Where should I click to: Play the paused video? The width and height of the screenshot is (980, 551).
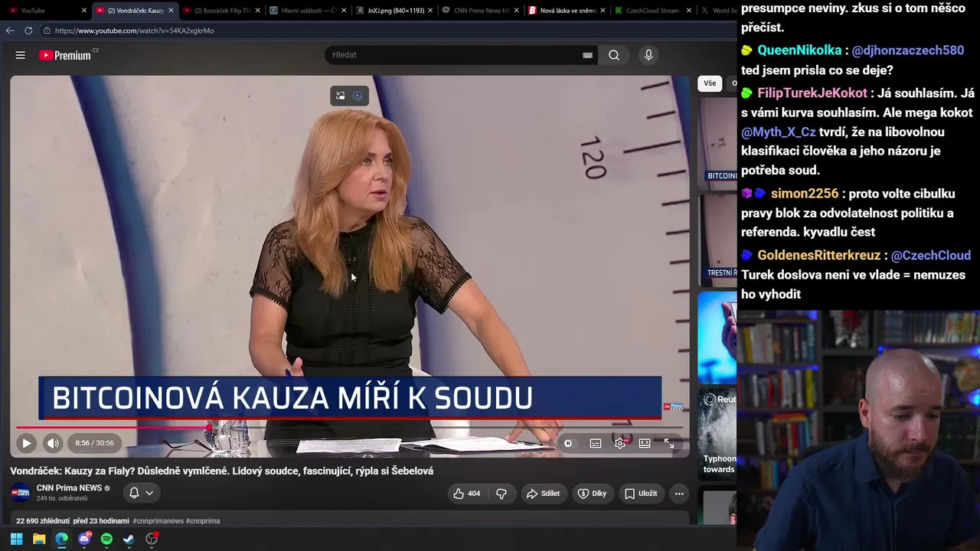pos(26,443)
